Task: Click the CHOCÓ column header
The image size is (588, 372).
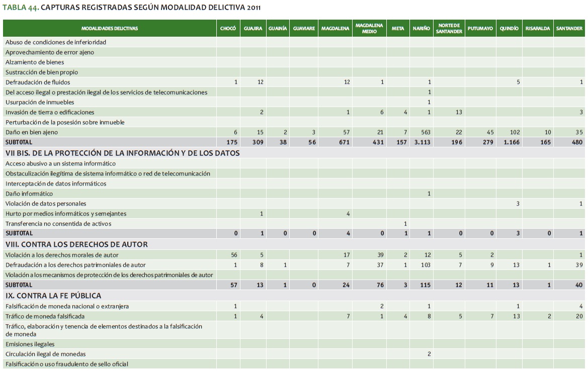Action: [x=228, y=29]
